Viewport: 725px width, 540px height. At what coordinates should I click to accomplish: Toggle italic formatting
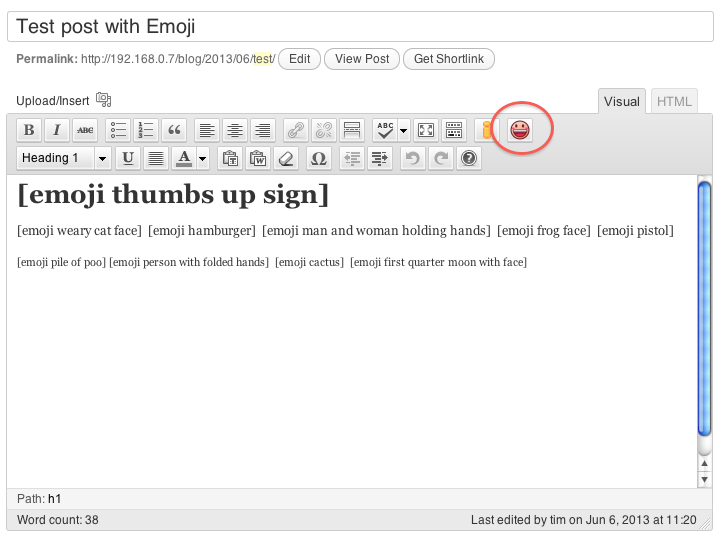point(57,130)
